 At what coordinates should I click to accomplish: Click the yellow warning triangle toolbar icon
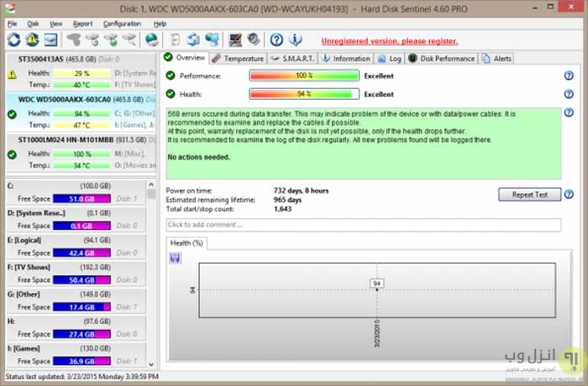[x=32, y=39]
